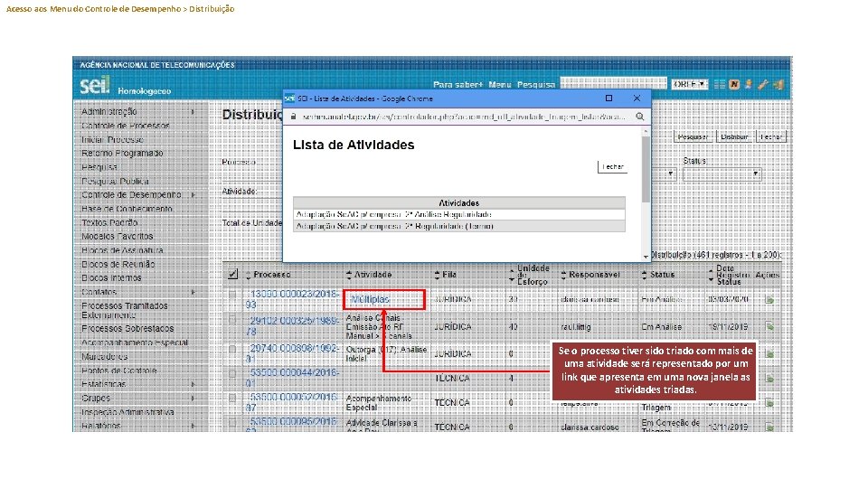The height and width of the screenshot is (488, 868).
Task: Check the box for process 53500.000095/2018 row
Action: pyautogui.click(x=232, y=422)
